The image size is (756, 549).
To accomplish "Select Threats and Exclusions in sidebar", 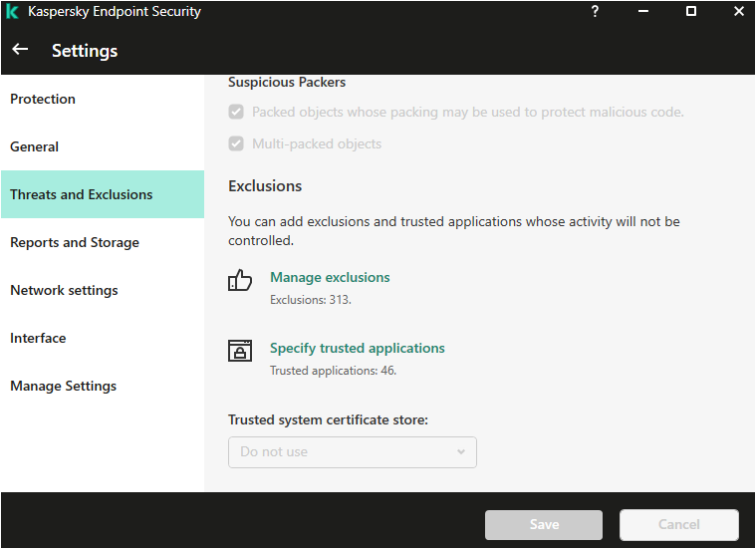I will (x=103, y=194).
